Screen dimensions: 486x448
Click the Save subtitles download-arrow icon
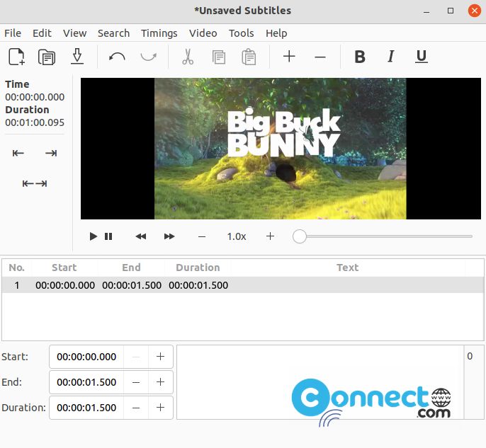coord(77,57)
